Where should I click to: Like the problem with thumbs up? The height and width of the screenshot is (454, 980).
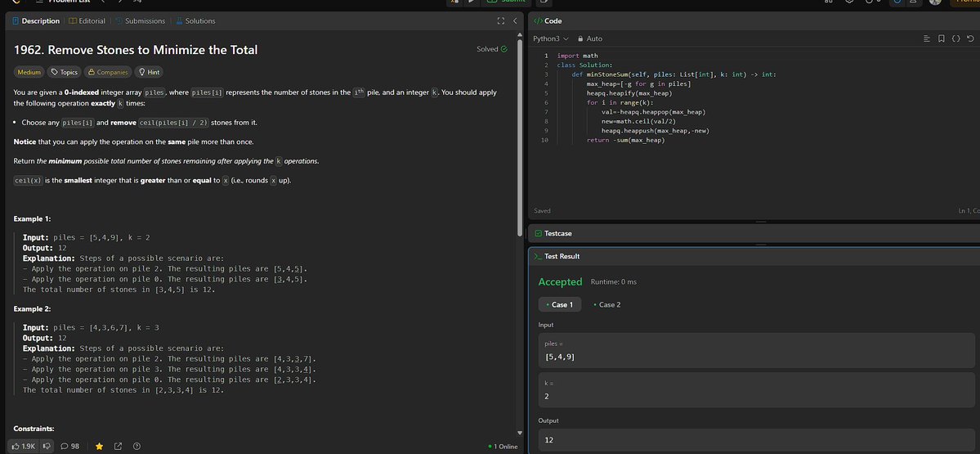pos(25,446)
